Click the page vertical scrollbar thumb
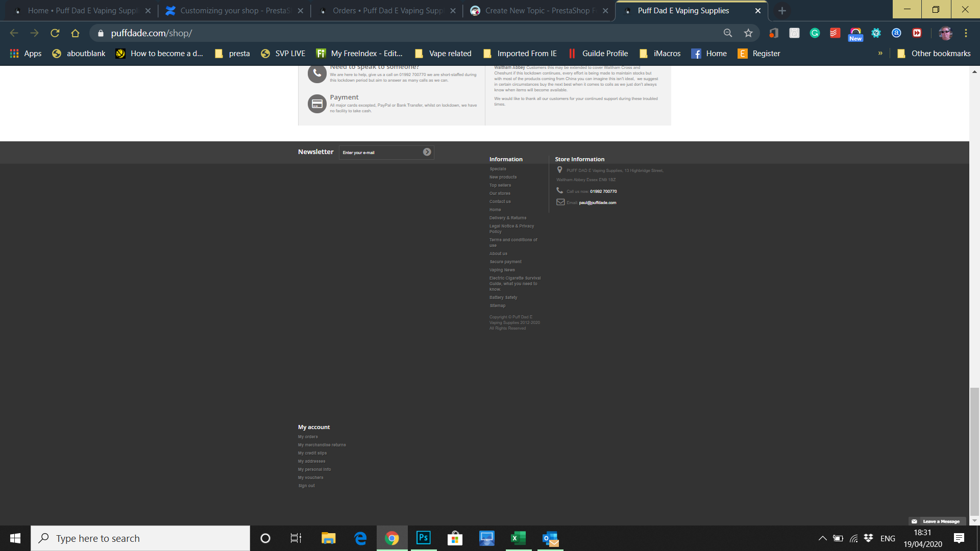This screenshot has width=980, height=551. [974, 452]
